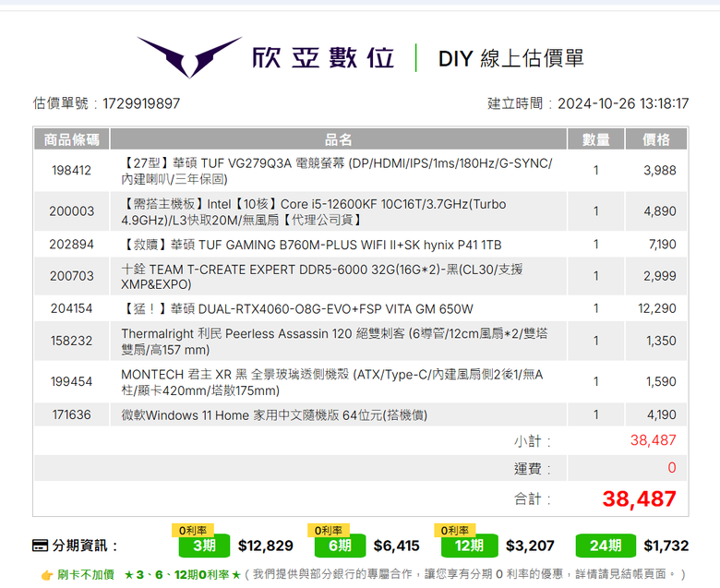Click the 0利率 badge above 3期

pyautogui.click(x=193, y=530)
